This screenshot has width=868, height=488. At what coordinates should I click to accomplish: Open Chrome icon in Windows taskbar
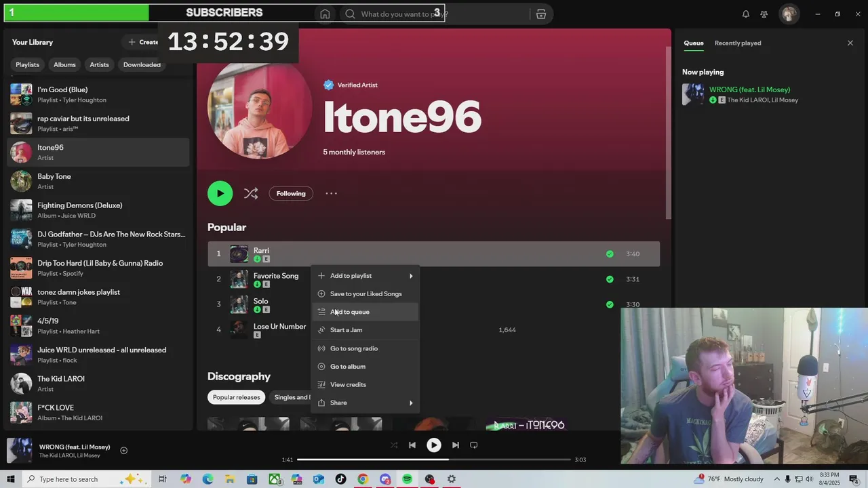363,479
